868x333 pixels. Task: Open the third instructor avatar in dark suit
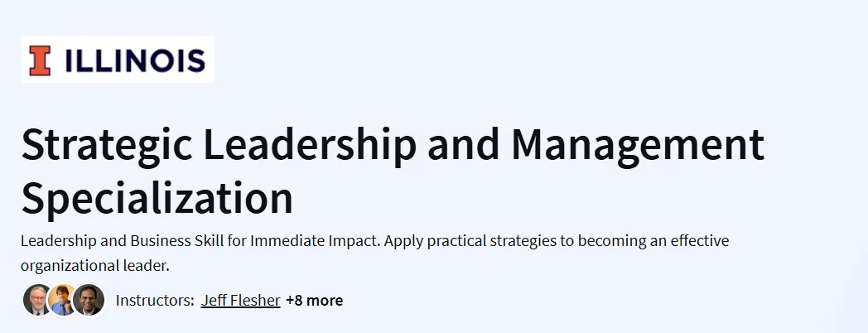coord(89,300)
